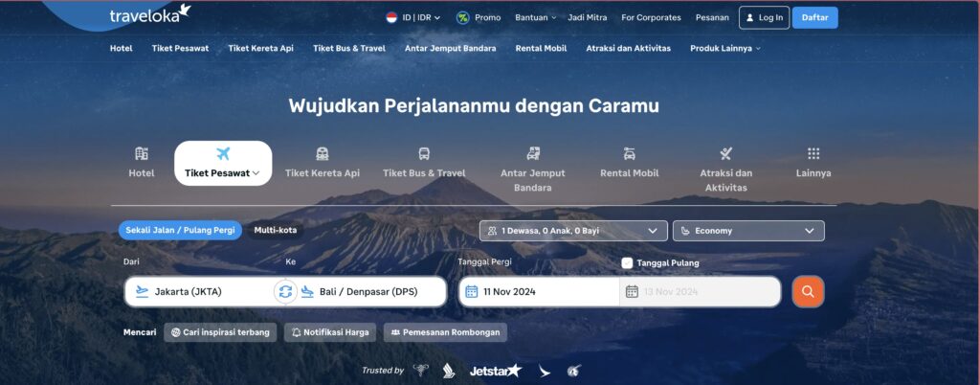
Task: Expand the Bantuan menu
Action: 535,17
